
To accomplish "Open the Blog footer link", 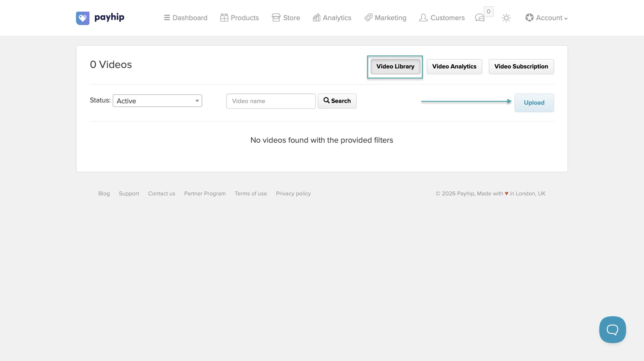I will pos(104,194).
